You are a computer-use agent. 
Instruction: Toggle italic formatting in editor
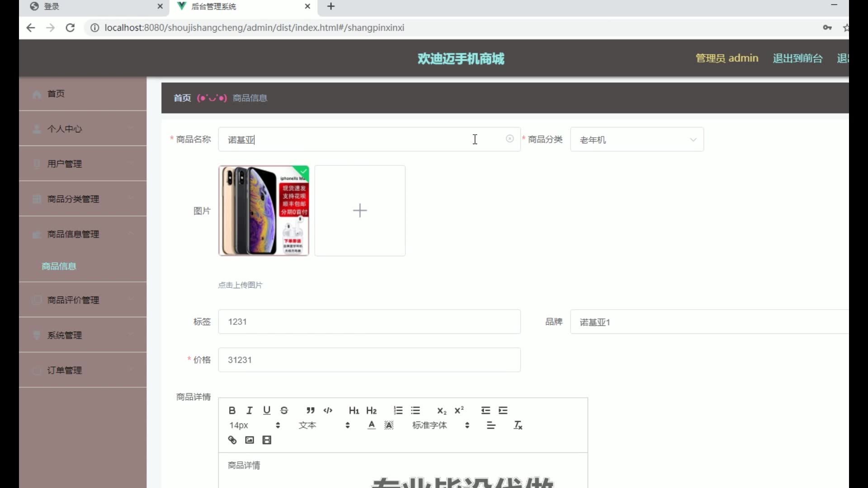point(249,410)
